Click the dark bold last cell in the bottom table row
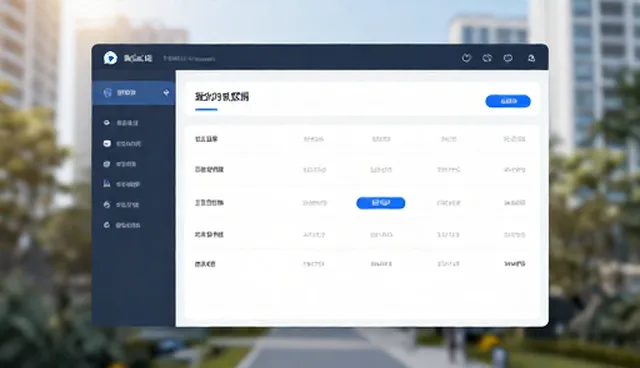Image resolution: width=640 pixels, height=368 pixels. click(x=515, y=264)
